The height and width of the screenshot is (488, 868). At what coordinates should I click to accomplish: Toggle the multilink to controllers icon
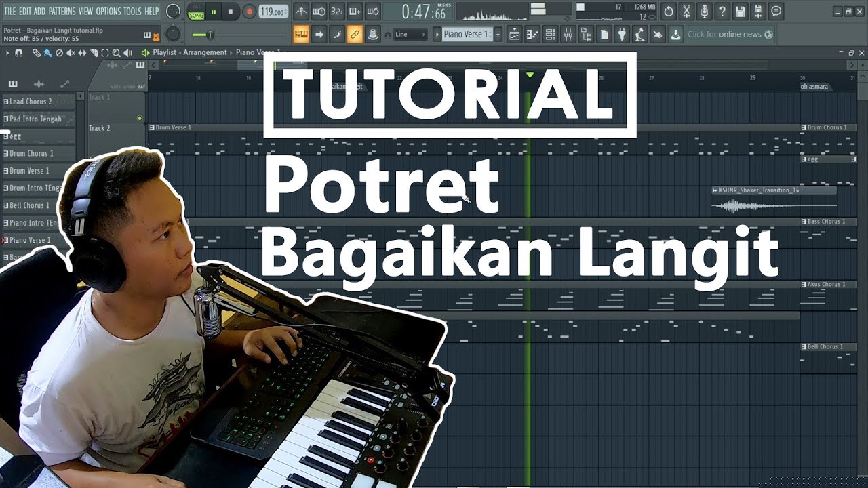[354, 35]
